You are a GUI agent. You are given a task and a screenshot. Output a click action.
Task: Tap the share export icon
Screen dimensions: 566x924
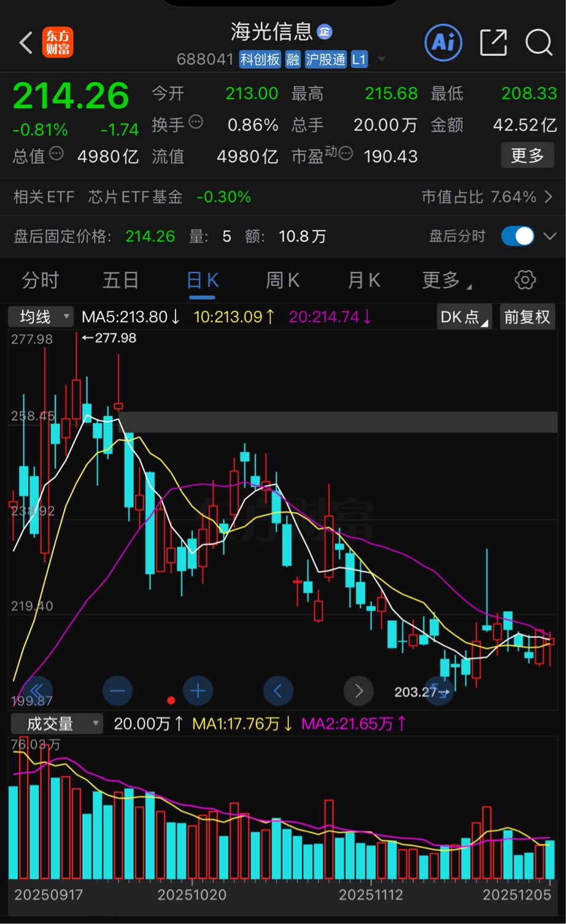[x=493, y=42]
